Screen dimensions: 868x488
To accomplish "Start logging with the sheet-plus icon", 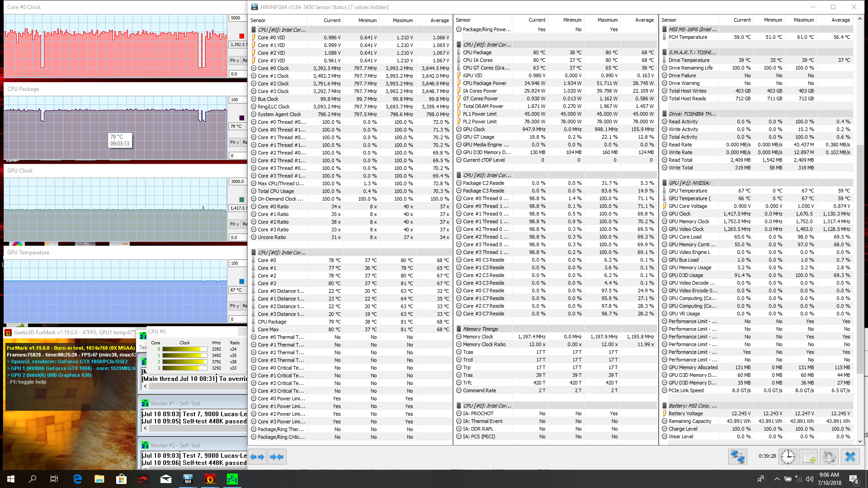I will click(809, 457).
